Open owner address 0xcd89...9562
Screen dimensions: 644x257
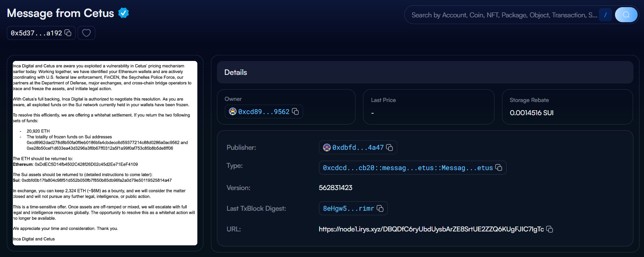point(264,112)
